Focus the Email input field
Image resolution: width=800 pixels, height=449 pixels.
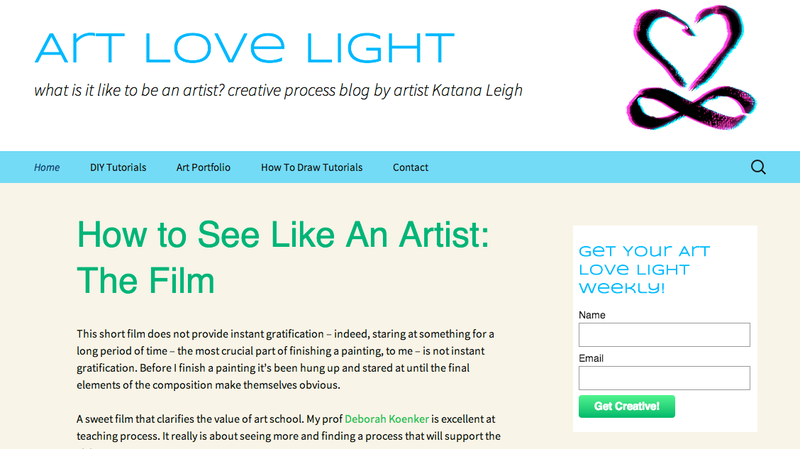[x=664, y=378]
